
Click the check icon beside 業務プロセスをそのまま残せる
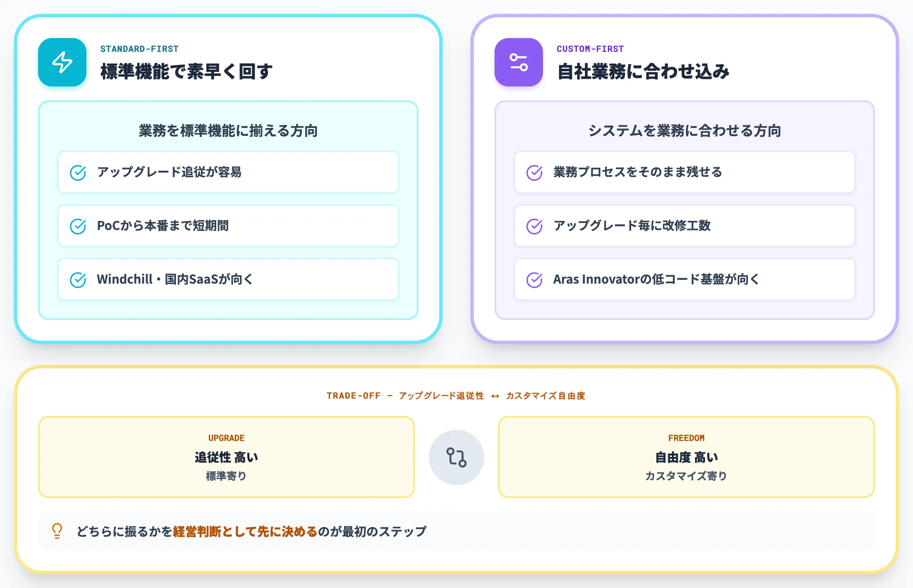[x=534, y=173]
